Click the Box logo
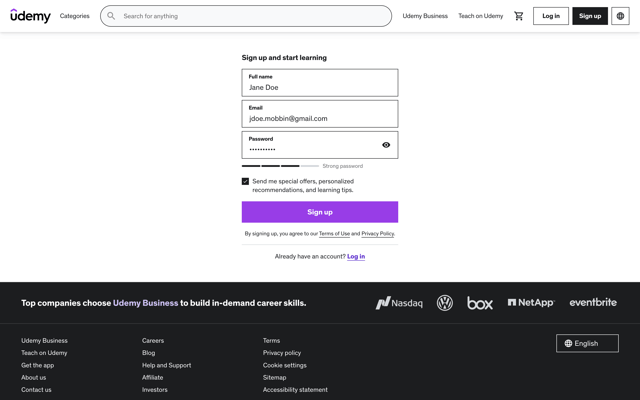The image size is (640, 400). click(480, 303)
